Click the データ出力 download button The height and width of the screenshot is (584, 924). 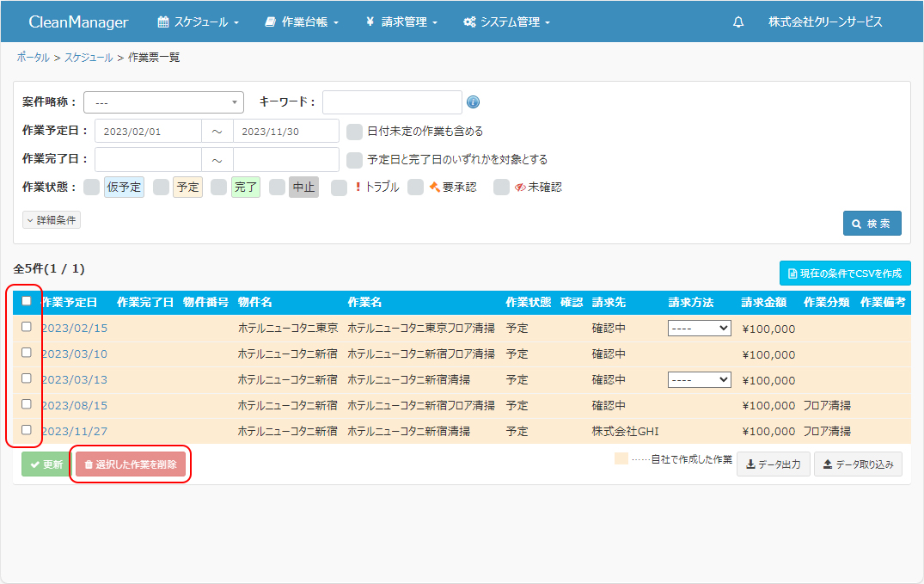pyautogui.click(x=773, y=464)
